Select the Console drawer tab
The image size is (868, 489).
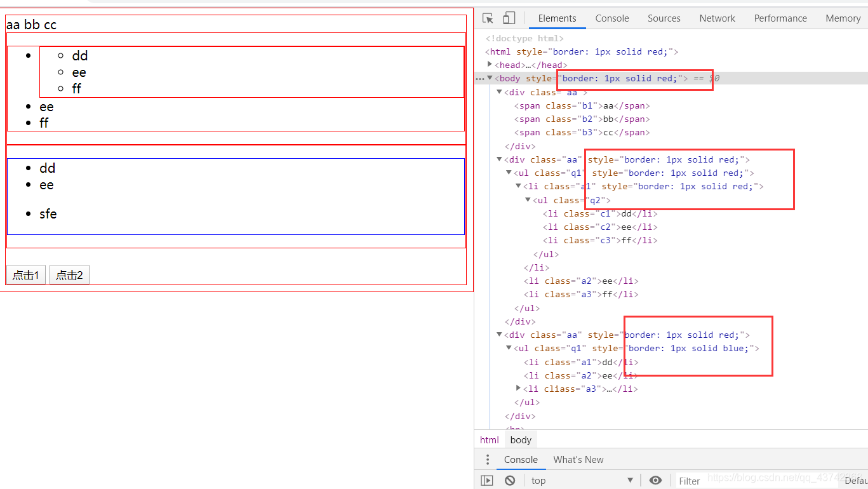(521, 460)
